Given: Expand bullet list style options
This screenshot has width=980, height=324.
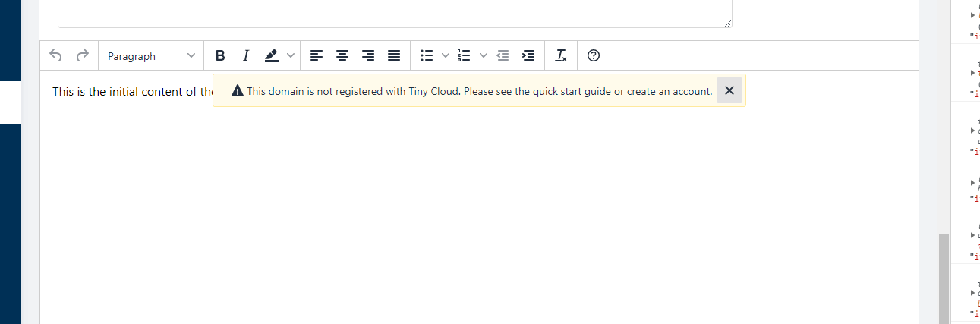Looking at the screenshot, I should 446,55.
